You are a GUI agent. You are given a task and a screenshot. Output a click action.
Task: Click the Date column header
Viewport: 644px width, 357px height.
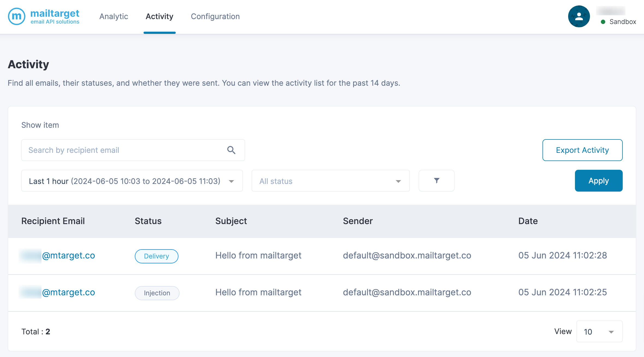pos(528,221)
